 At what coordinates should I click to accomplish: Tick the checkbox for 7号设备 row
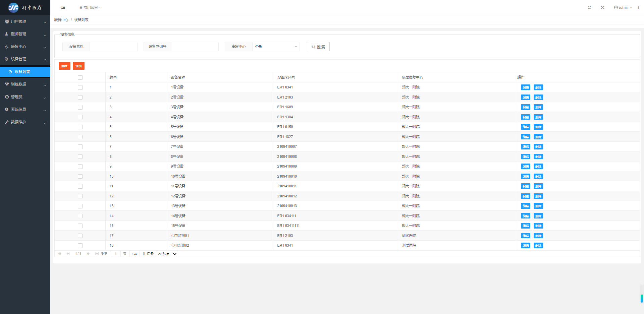(80, 147)
